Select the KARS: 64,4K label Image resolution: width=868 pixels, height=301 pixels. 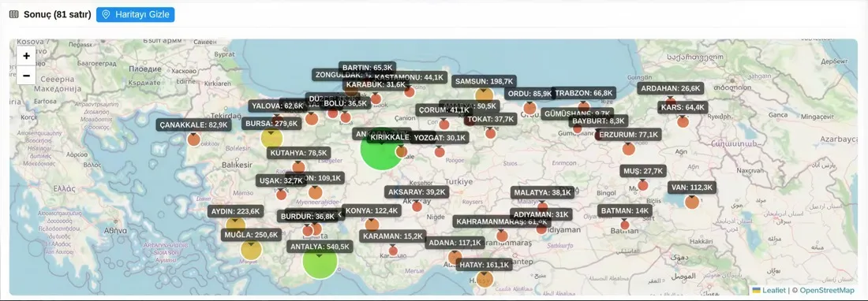tap(683, 107)
